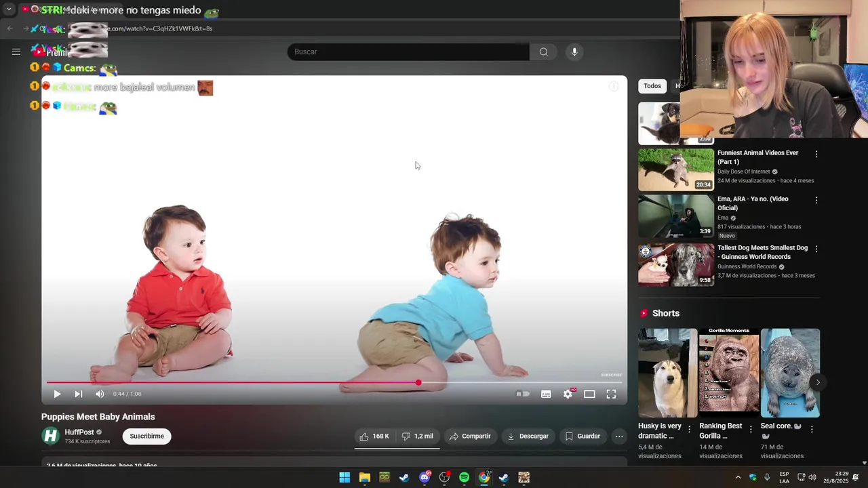The image size is (868, 488).
Task: Open the clock showing 23:29
Action: [x=835, y=477]
